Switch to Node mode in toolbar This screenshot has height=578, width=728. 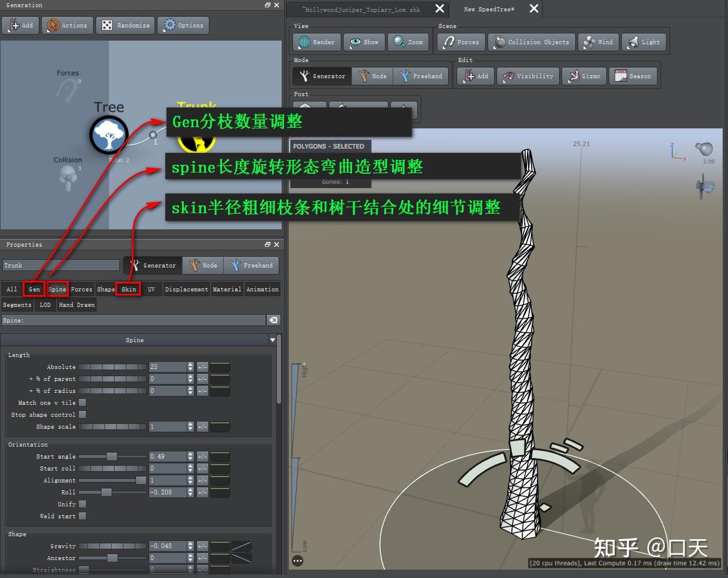[x=372, y=76]
